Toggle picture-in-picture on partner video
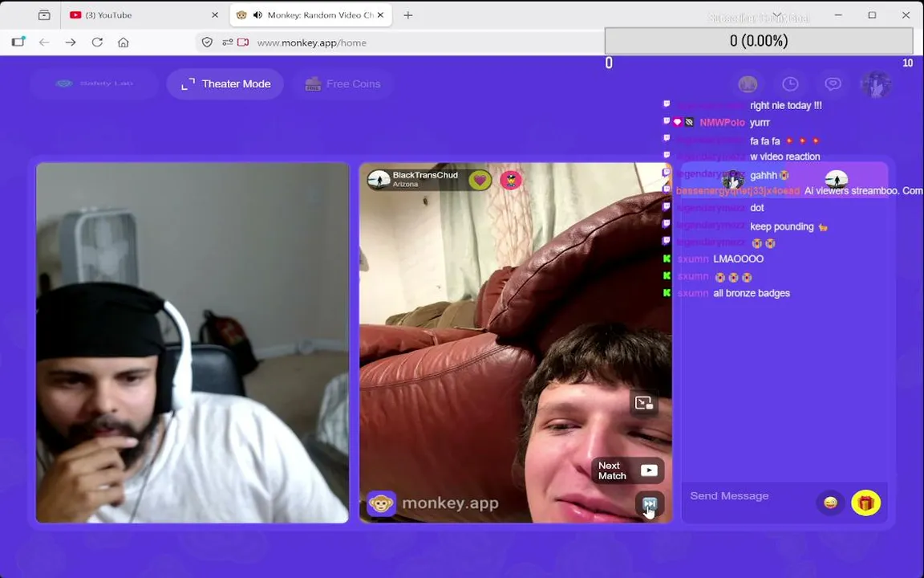 click(x=643, y=403)
